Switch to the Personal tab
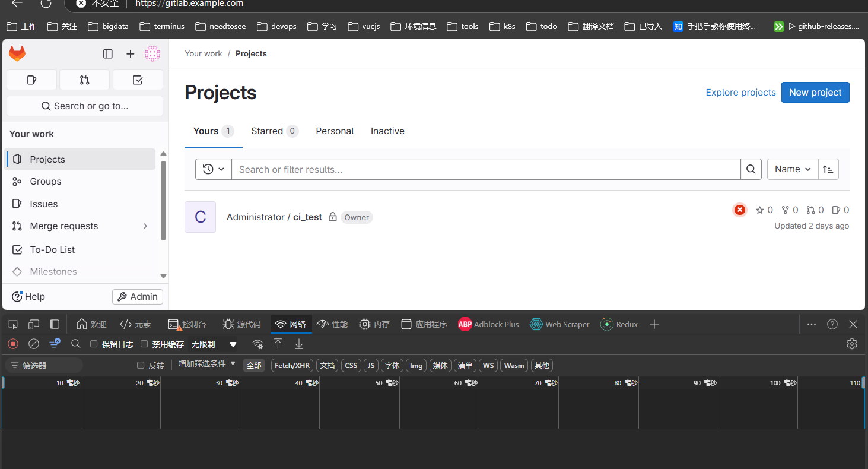Screen dimensions: 868x469 point(335,131)
